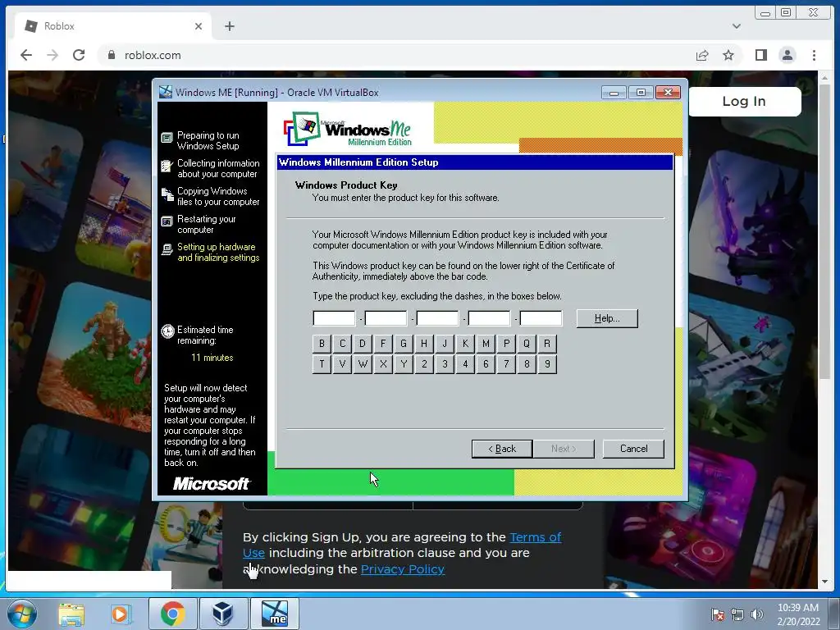Select the Q key button
840x630 pixels.
527,344
